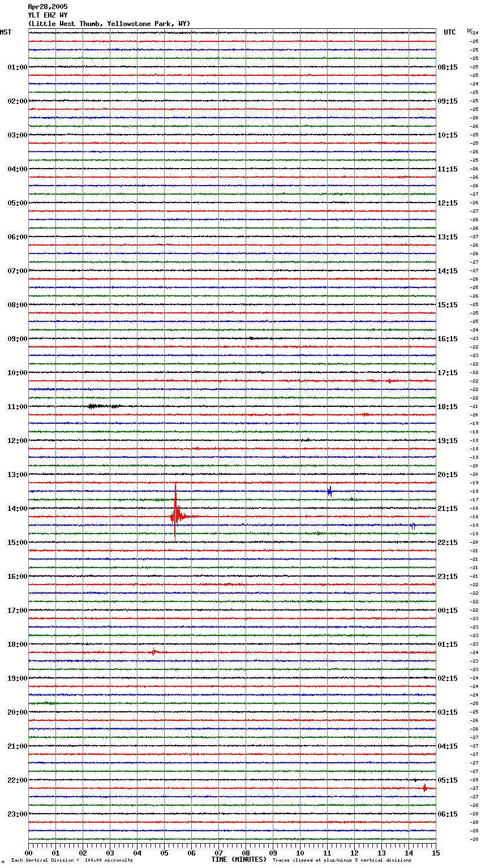Click the 14:15 UTC time label
Image resolution: width=481 pixels, height=868 pixels.
click(448, 271)
